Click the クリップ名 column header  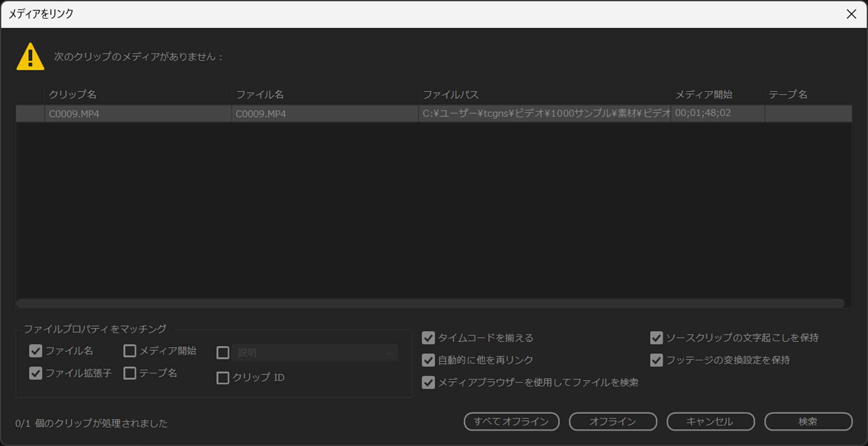[x=73, y=95]
